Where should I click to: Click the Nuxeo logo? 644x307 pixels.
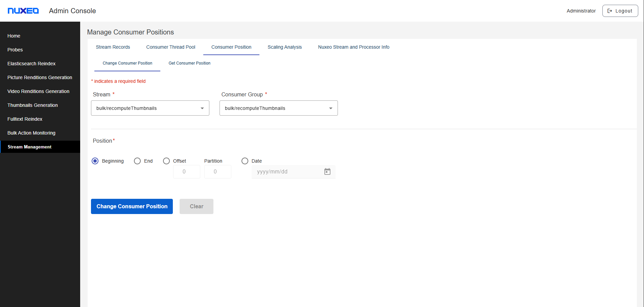[23, 11]
